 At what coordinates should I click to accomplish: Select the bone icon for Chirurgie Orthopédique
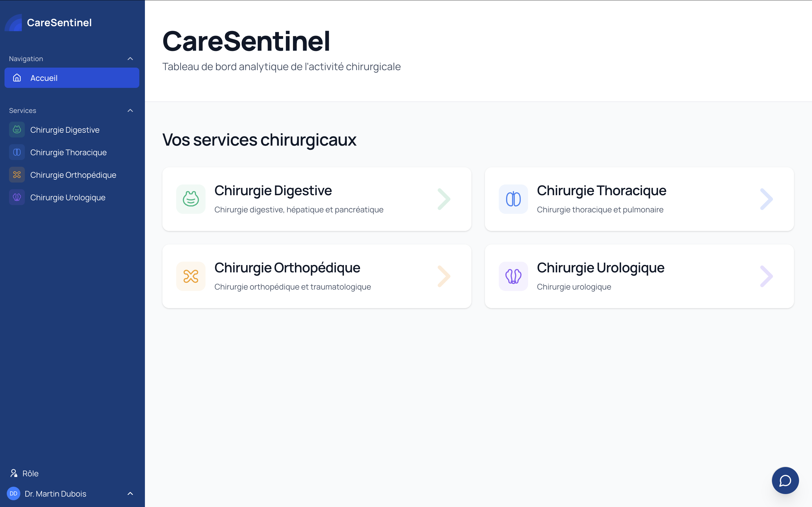[x=16, y=174]
